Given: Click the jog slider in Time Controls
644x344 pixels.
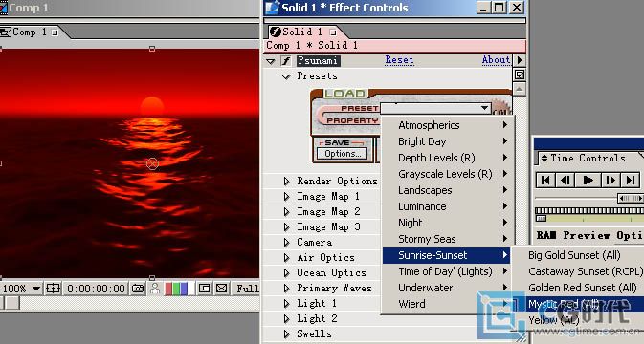Looking at the screenshot, I should [x=630, y=199].
